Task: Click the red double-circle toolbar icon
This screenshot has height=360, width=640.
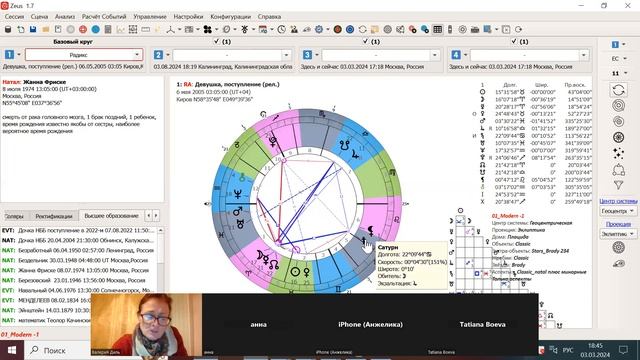Action: click(x=413, y=29)
